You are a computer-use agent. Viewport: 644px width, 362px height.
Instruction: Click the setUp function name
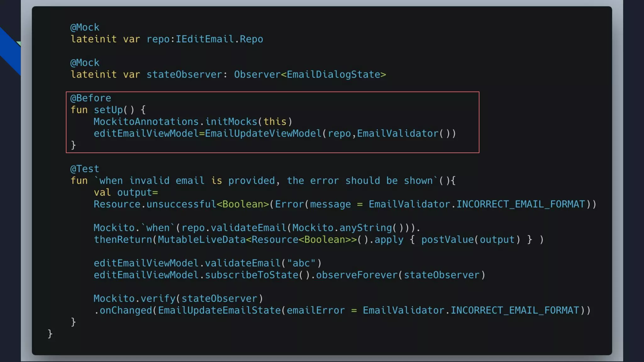pos(108,110)
